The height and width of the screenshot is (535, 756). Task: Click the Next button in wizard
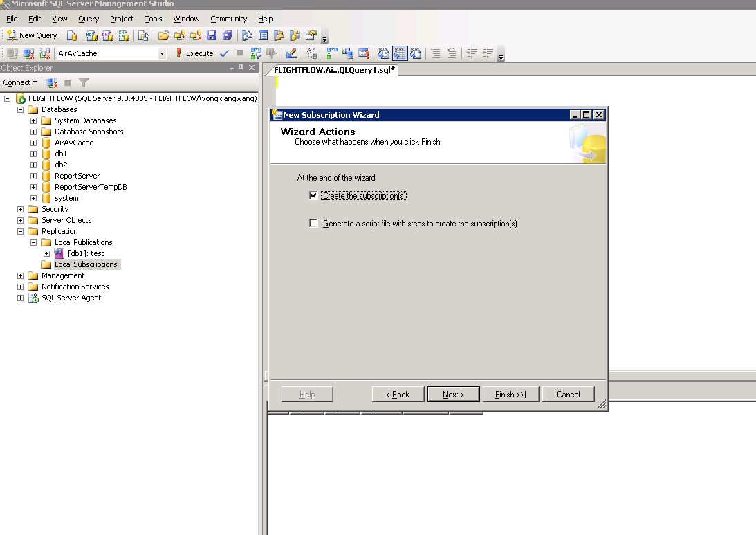click(x=453, y=394)
